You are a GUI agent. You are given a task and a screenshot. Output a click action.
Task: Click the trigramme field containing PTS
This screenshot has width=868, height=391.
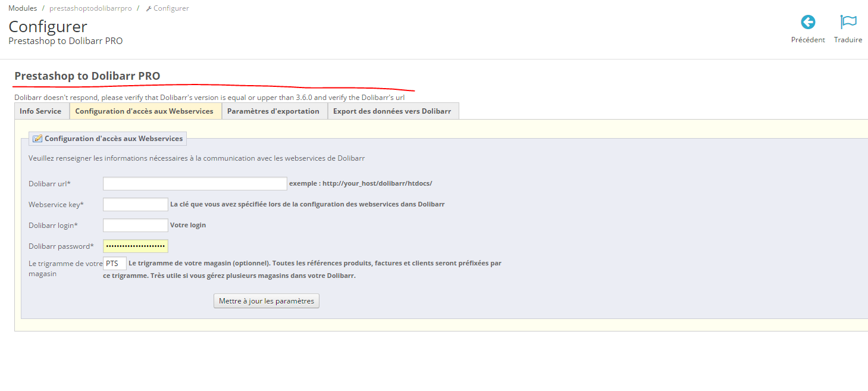tap(115, 263)
